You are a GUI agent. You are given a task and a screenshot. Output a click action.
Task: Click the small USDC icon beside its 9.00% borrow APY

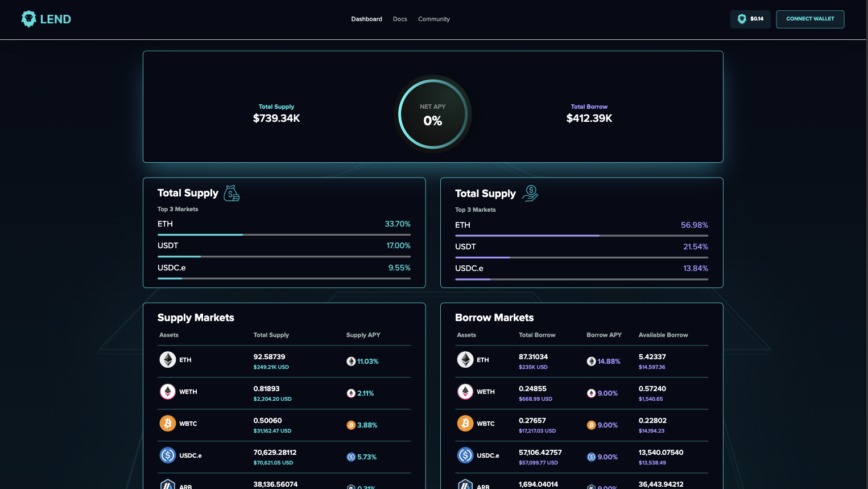[x=591, y=457]
